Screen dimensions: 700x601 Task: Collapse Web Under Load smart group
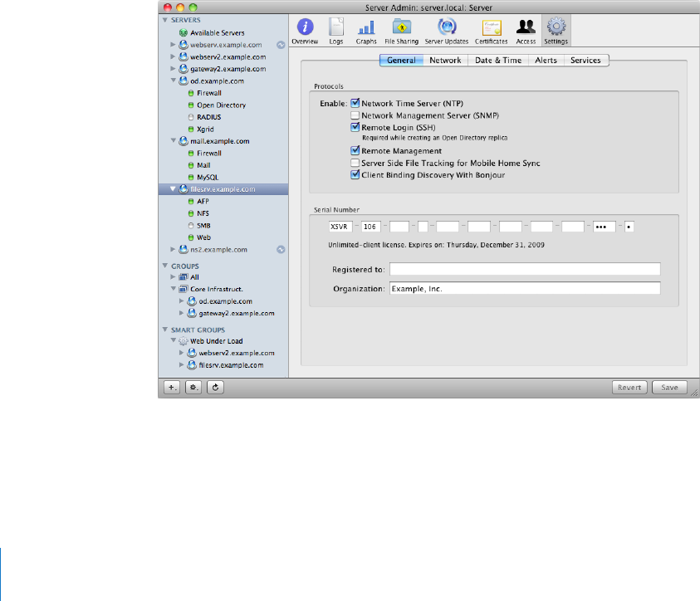click(x=174, y=340)
